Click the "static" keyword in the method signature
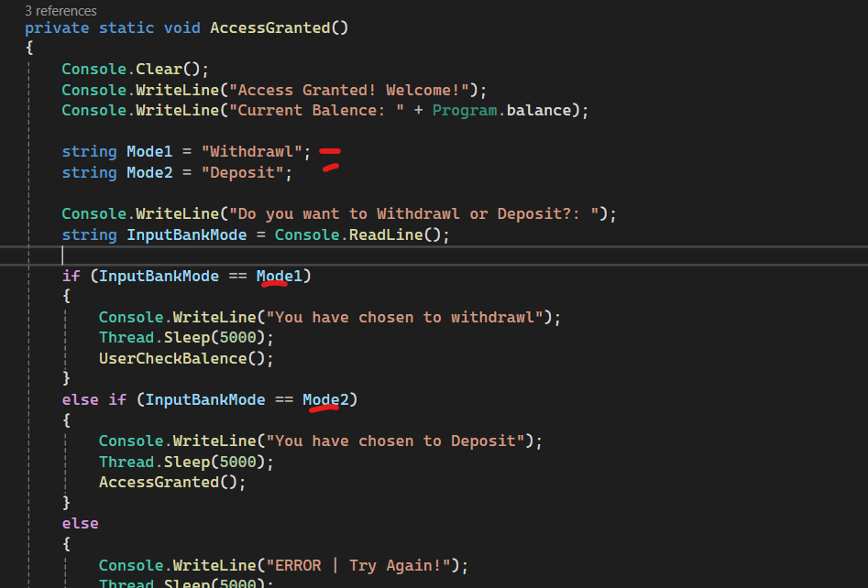 click(126, 28)
